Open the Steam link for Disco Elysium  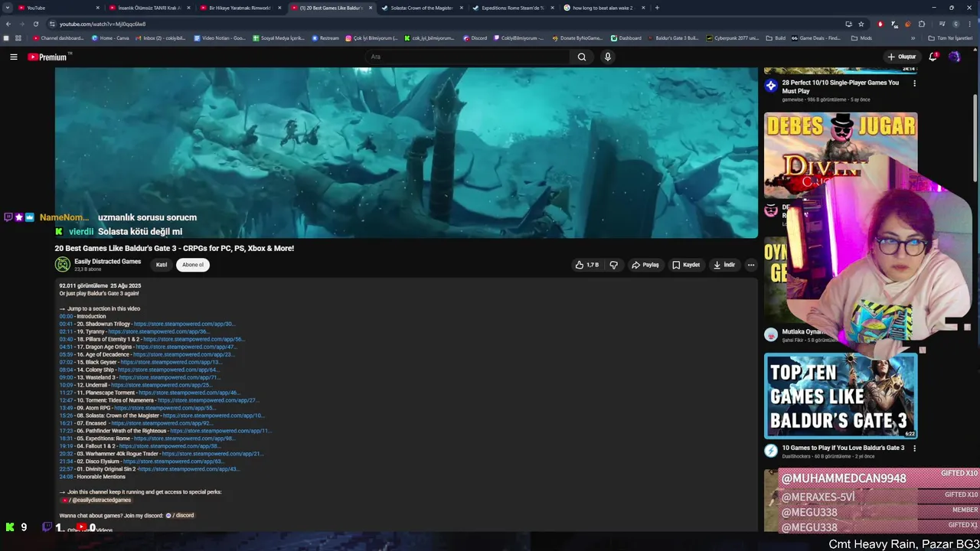pyautogui.click(x=173, y=461)
